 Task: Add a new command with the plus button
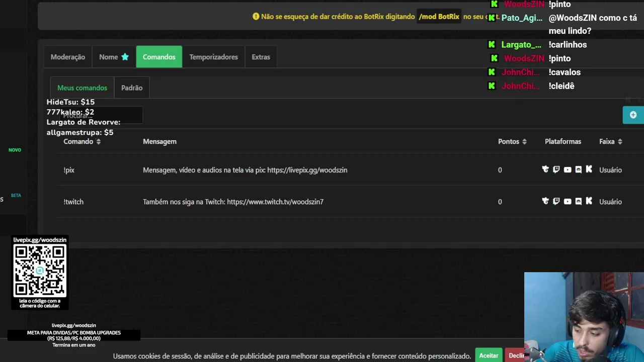click(x=633, y=115)
